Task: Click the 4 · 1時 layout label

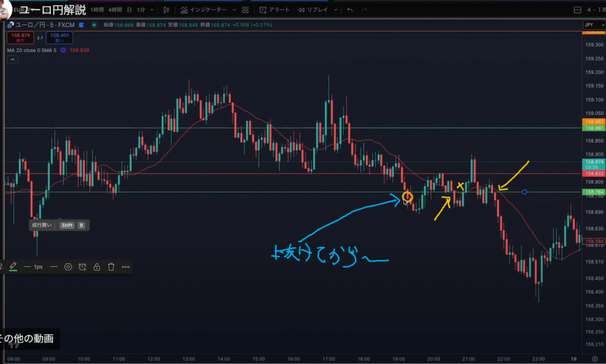Action: click(596, 10)
